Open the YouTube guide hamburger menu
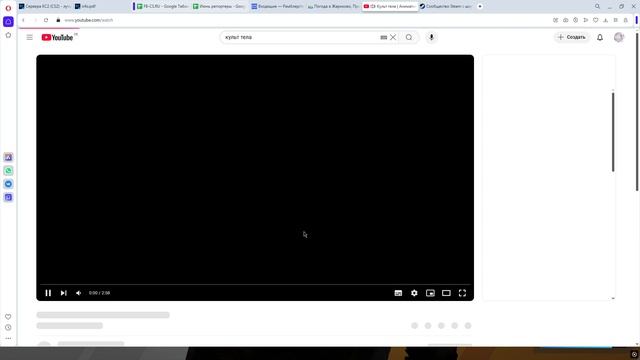 click(x=29, y=37)
